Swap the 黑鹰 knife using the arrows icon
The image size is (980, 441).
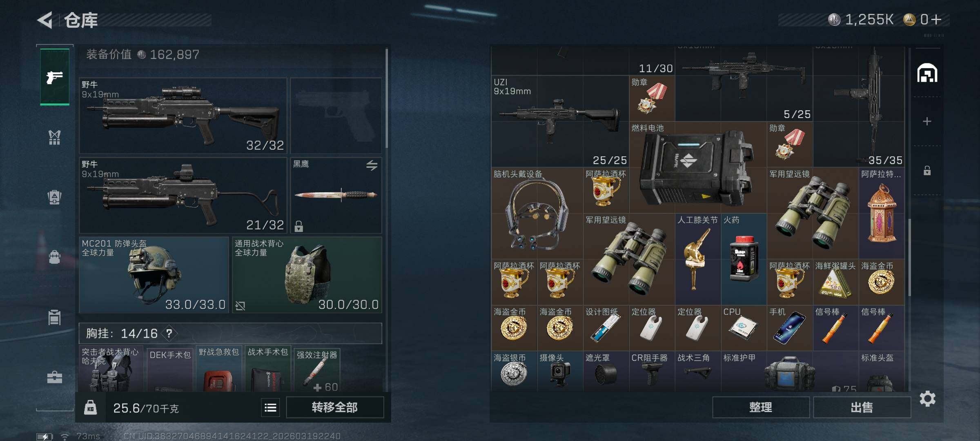(x=372, y=165)
